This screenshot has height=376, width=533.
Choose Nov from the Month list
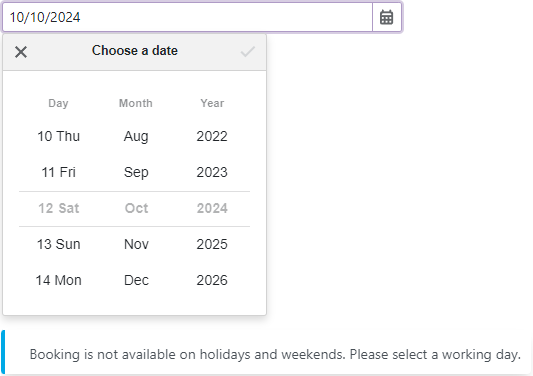136,244
